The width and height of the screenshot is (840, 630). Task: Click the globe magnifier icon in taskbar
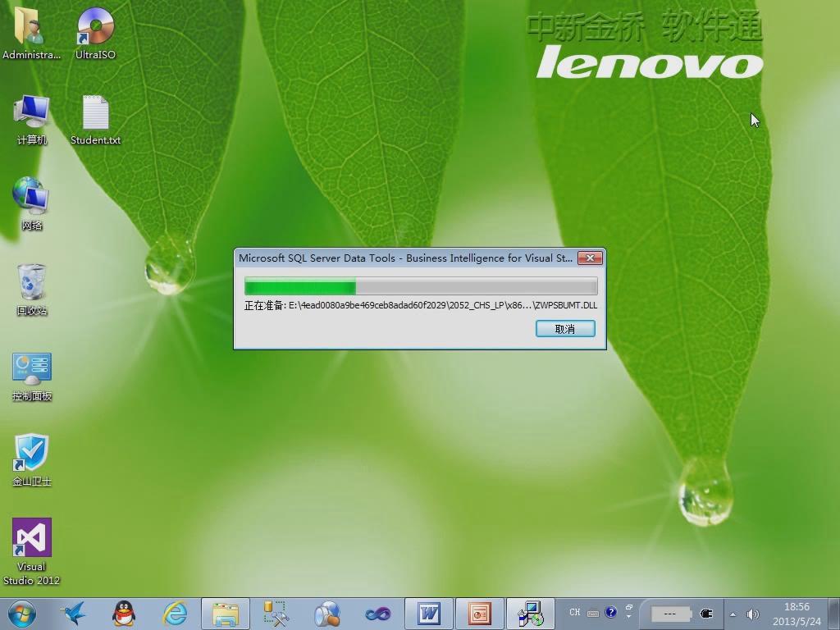[x=326, y=614]
